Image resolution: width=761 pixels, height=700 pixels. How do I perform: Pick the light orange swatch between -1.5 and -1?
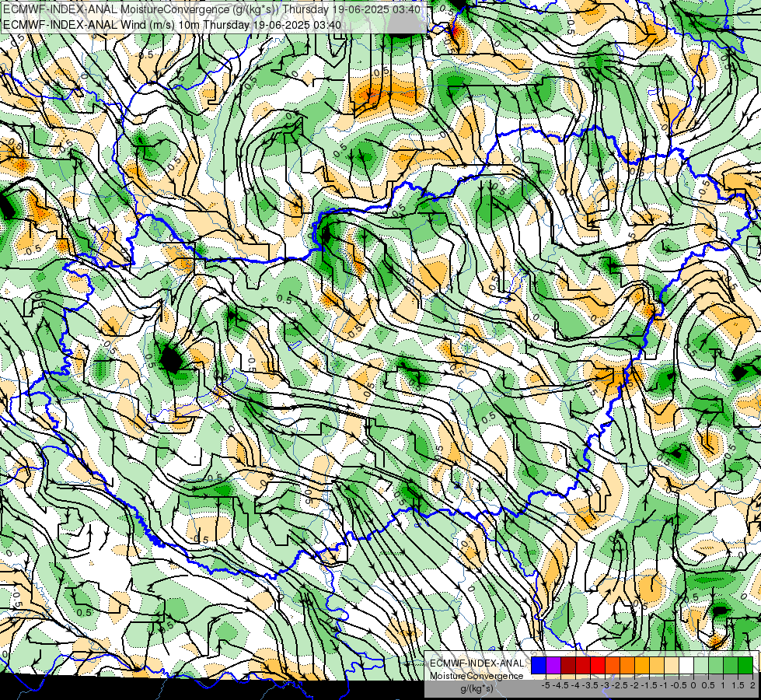pos(657,665)
